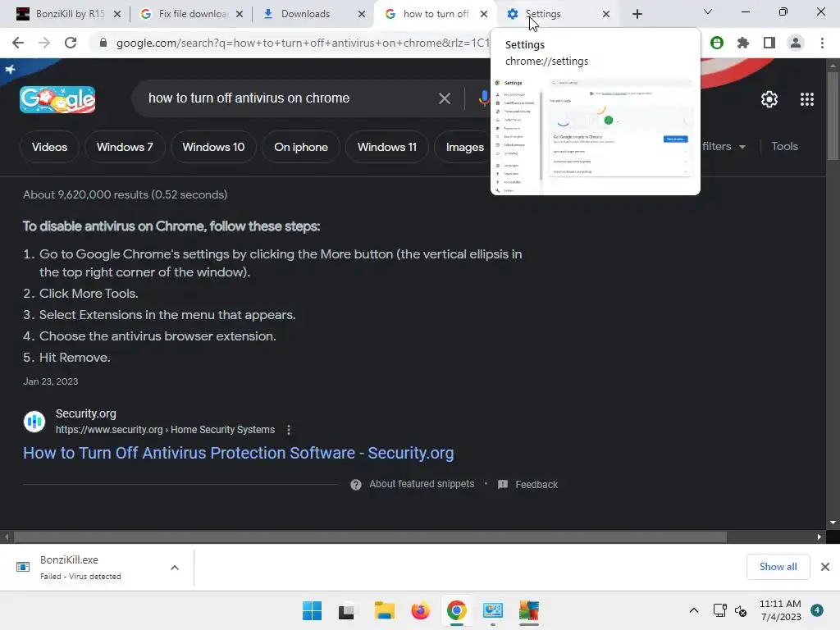This screenshot has height=630, width=840.
Task: Open the Google apps grid
Action: (807, 99)
